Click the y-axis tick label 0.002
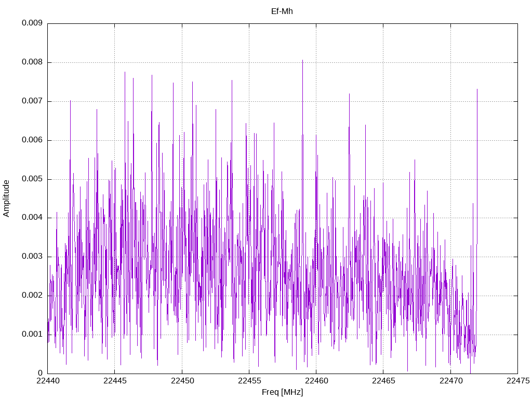Image resolution: width=532 pixels, height=399 pixels. click(x=32, y=295)
